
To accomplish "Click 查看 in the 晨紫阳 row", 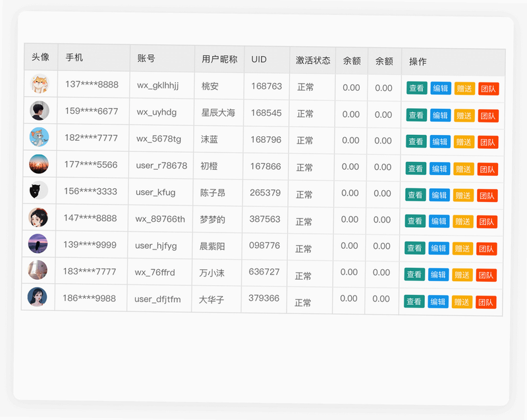I will click(x=415, y=248).
